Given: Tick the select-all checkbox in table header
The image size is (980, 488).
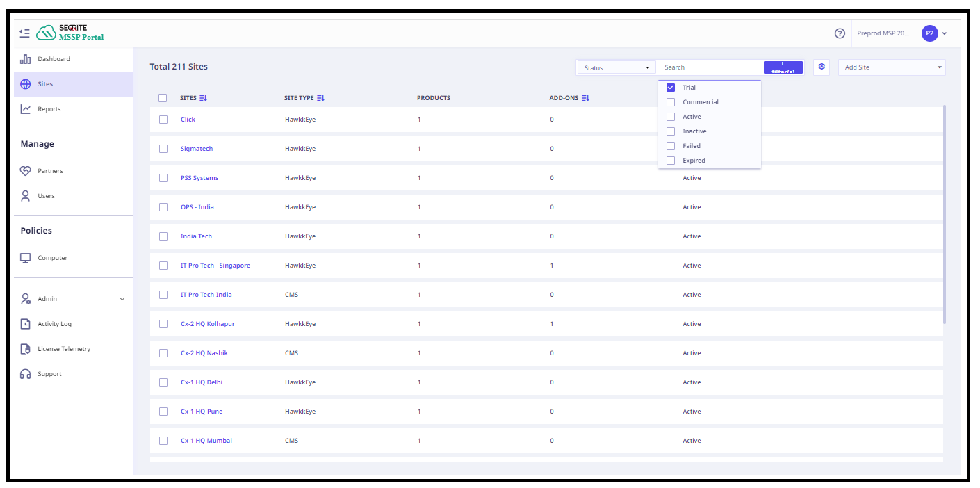Looking at the screenshot, I should (163, 98).
